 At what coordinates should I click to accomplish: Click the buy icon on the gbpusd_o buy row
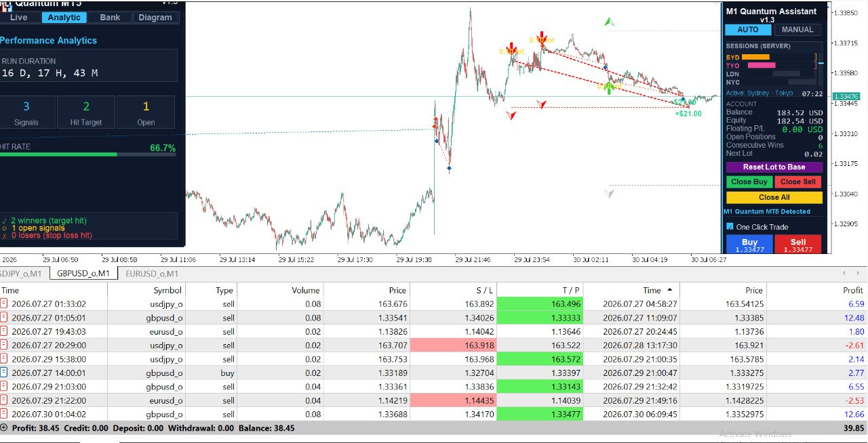pos(5,373)
